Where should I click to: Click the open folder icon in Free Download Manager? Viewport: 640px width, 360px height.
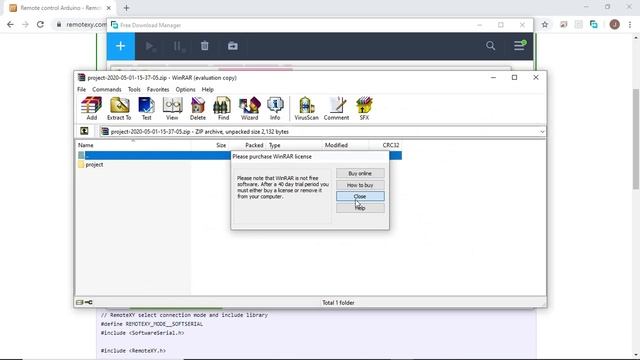(233, 46)
